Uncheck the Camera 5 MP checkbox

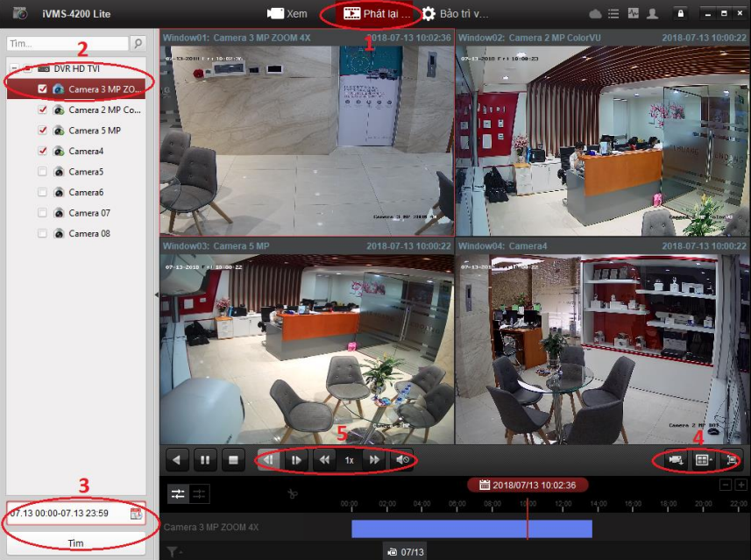(43, 130)
